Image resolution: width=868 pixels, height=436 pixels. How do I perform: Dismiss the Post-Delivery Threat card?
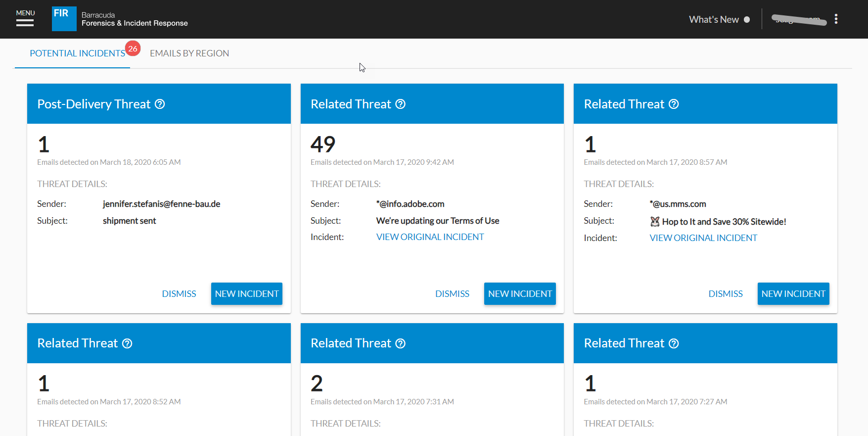[x=179, y=294]
